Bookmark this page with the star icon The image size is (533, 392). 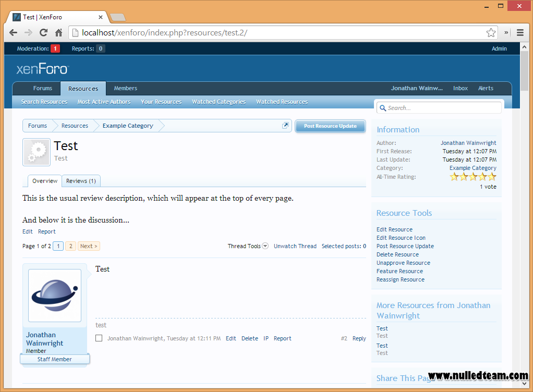[x=491, y=33]
